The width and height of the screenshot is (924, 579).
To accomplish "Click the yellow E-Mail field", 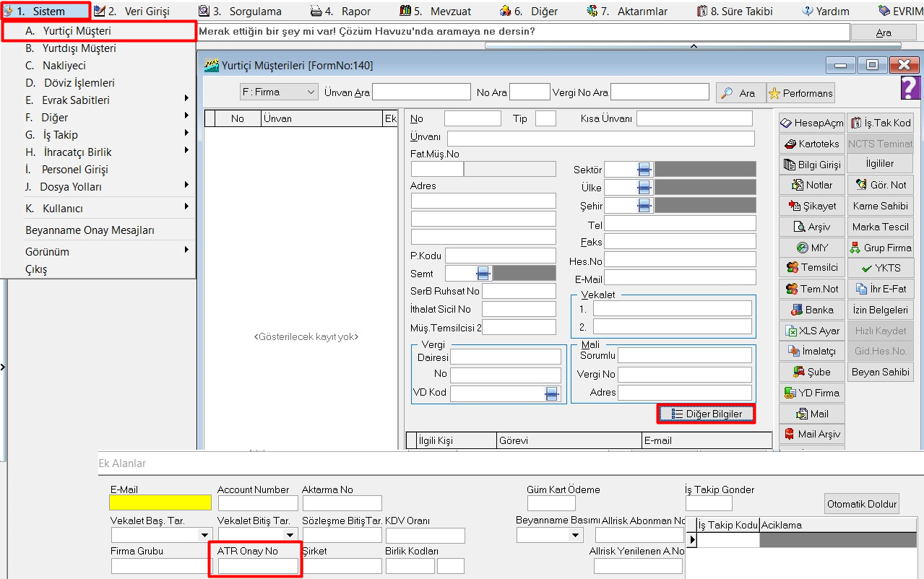I will point(160,502).
